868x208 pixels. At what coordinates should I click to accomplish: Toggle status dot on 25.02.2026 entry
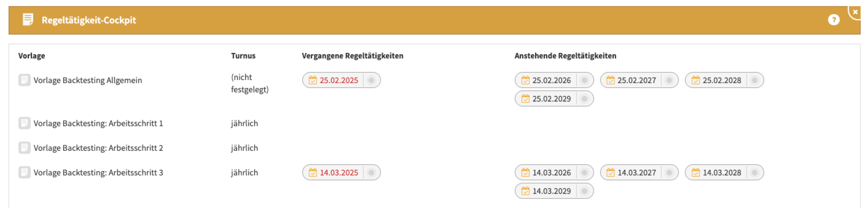[584, 80]
